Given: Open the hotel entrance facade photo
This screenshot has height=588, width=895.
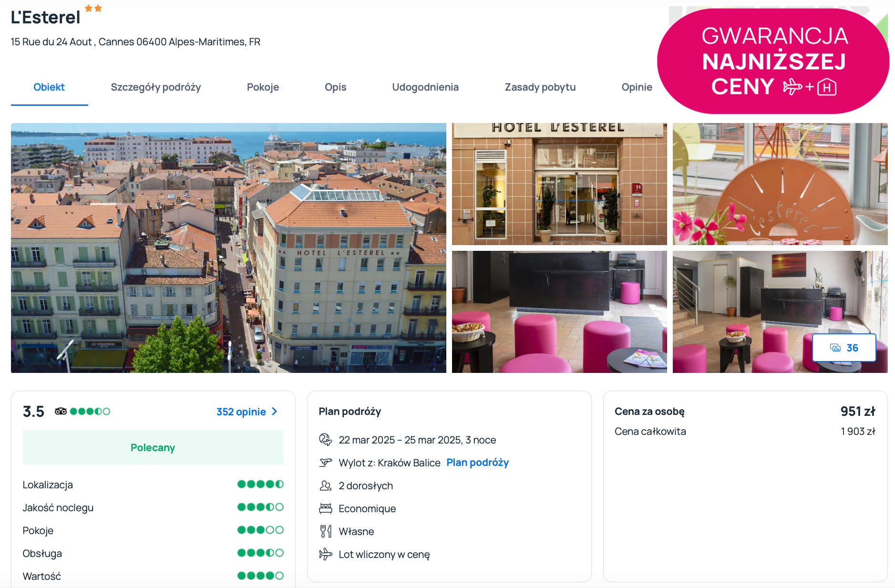Looking at the screenshot, I should point(559,184).
